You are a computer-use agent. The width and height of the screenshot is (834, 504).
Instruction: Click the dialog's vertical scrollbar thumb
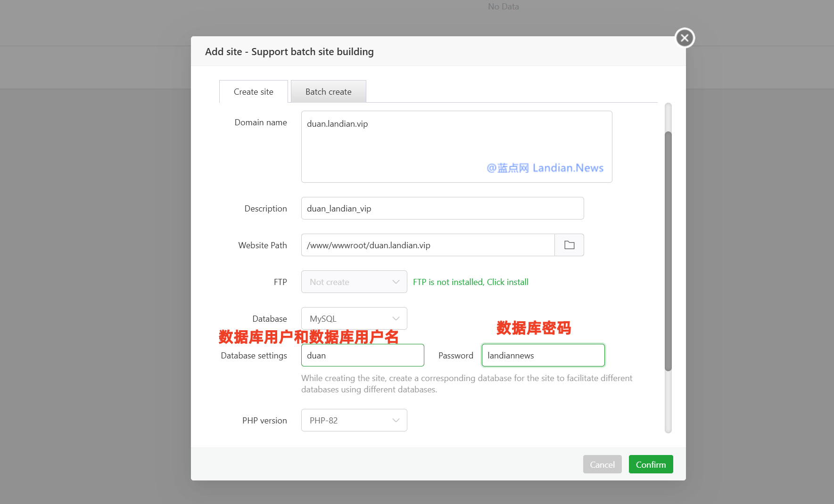[x=668, y=250]
